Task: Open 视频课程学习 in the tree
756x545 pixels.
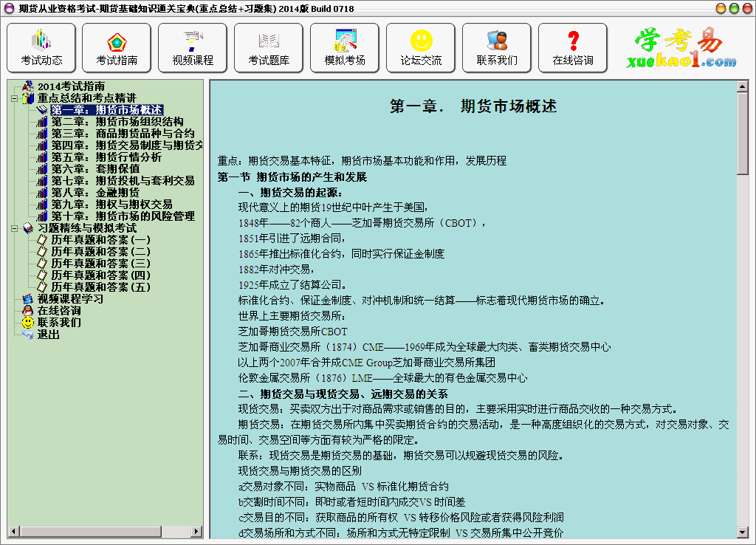Action: 70,299
